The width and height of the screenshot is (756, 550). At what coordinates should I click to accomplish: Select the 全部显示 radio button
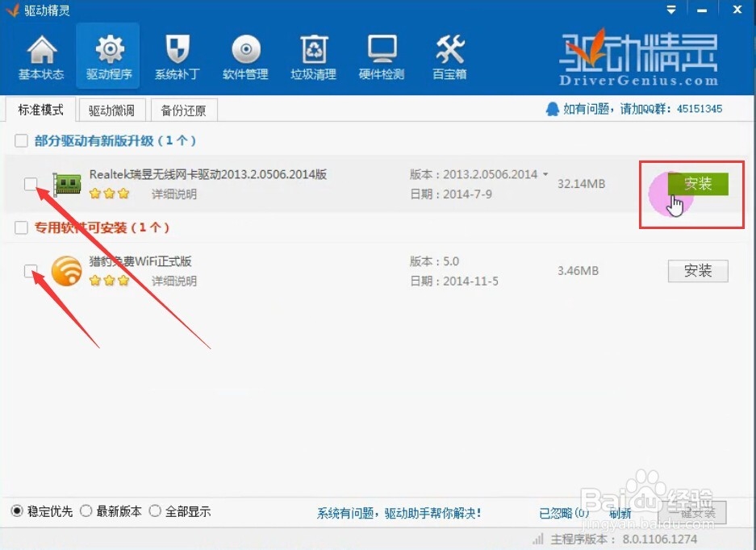pyautogui.click(x=155, y=511)
